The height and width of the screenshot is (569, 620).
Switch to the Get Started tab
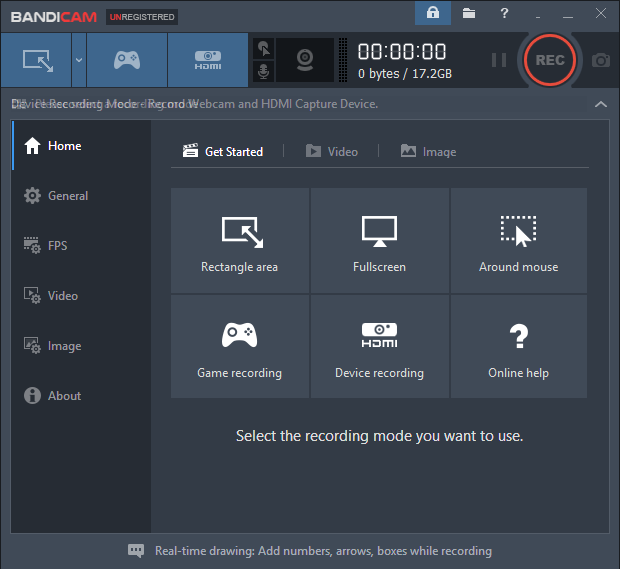pos(223,151)
